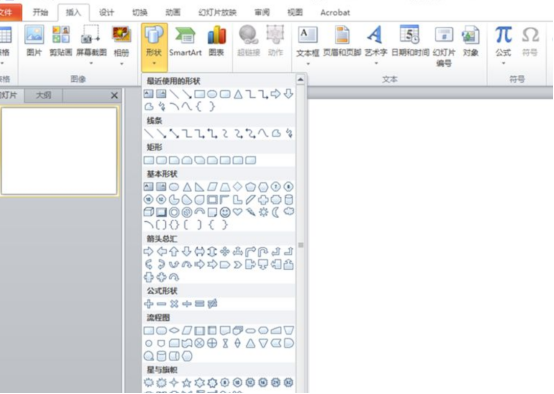Insert a picture using 图片
This screenshot has height=394, width=554.
pyautogui.click(x=34, y=42)
